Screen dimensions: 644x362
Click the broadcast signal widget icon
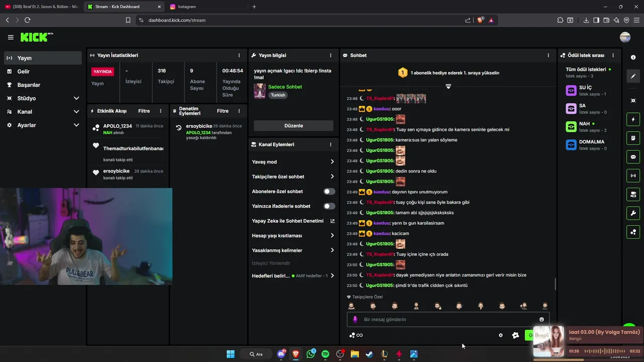point(633,175)
